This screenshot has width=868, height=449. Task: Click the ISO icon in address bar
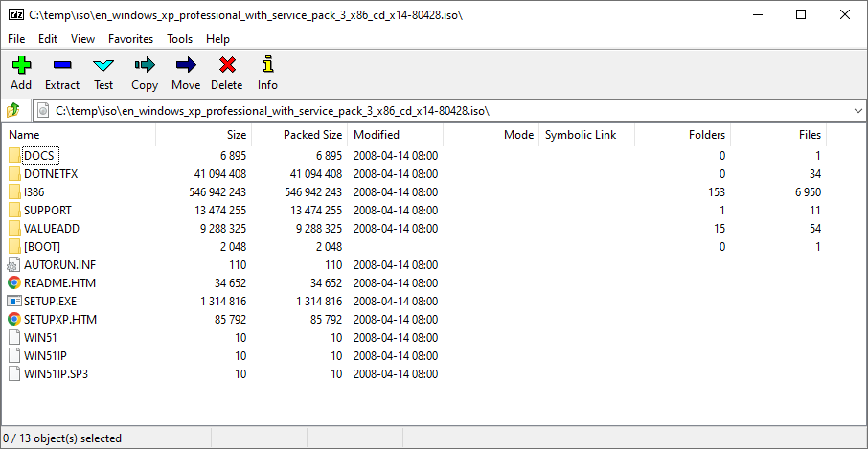point(44,111)
